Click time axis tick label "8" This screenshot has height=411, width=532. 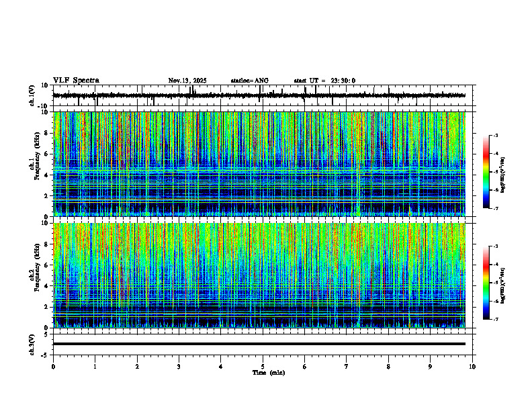point(388,367)
